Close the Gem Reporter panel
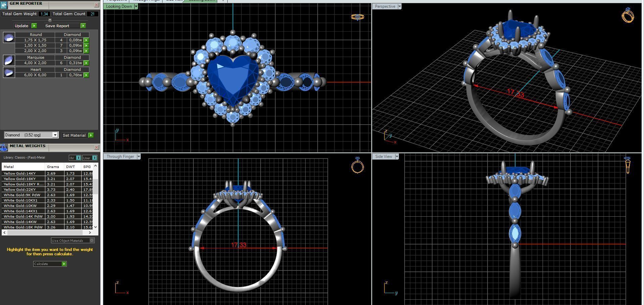Screen dimensions: 644x305 pos(96,5)
